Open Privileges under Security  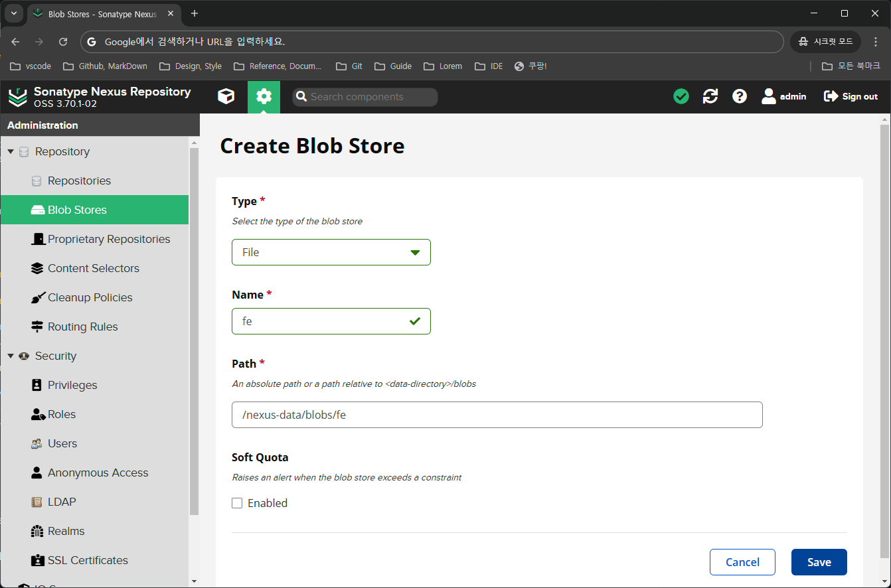tap(94, 385)
